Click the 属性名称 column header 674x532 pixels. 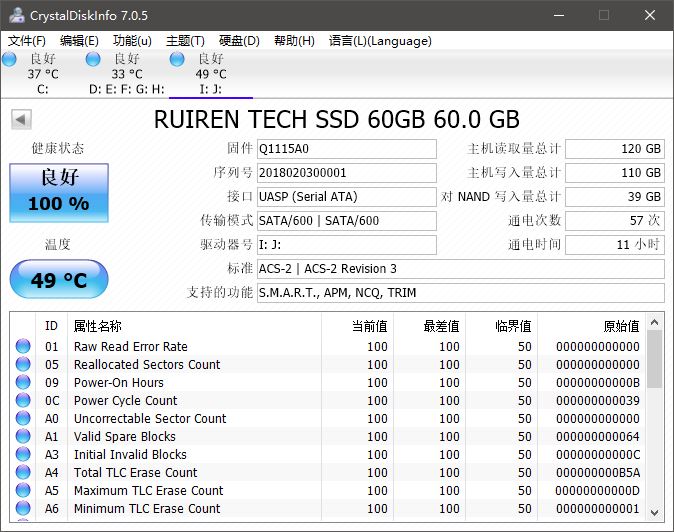pyautogui.click(x=194, y=326)
